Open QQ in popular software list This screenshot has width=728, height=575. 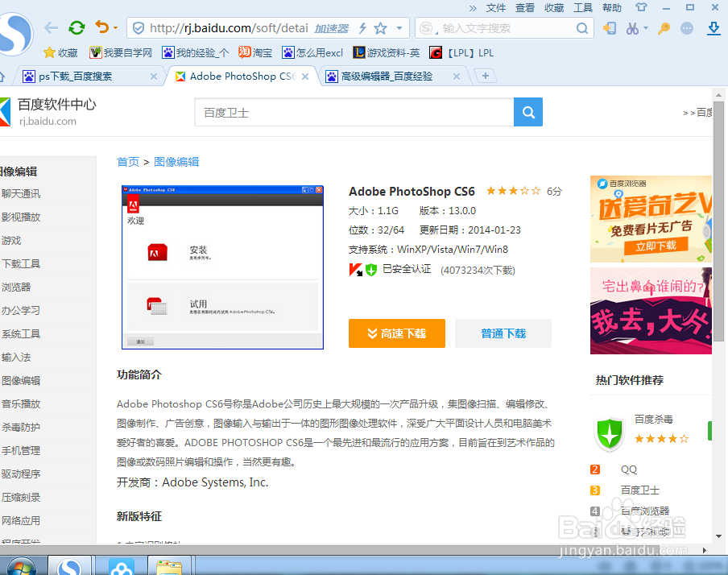click(x=629, y=470)
